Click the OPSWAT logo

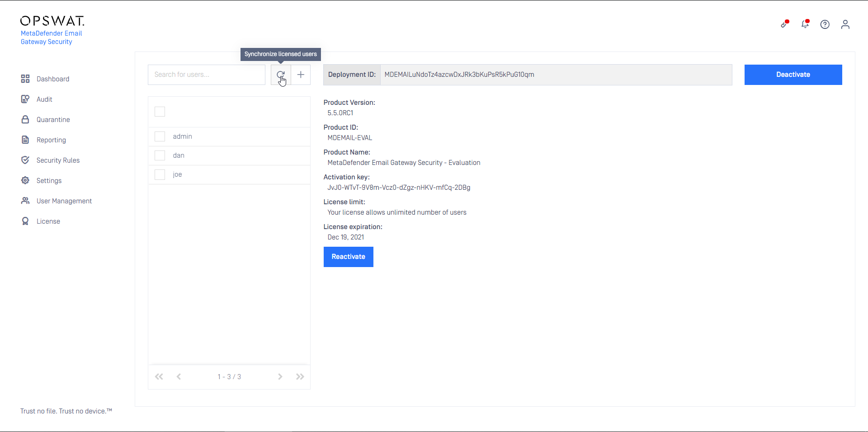pyautogui.click(x=52, y=21)
